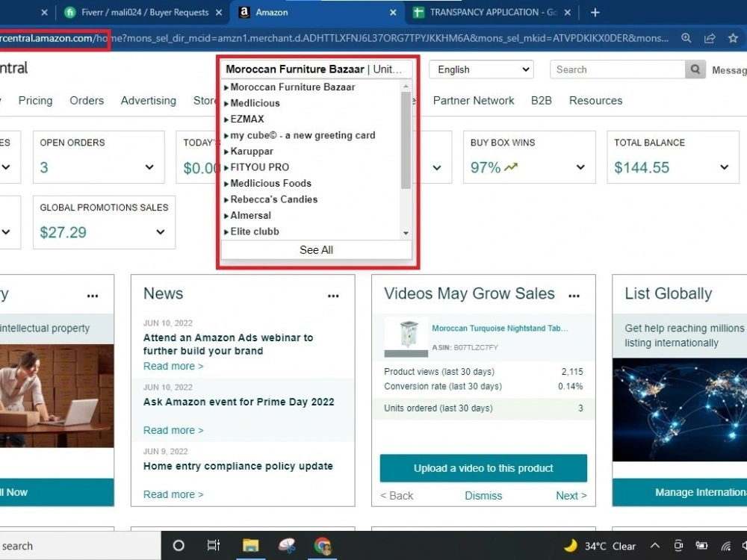Open the weather widget showing 34°C Clear
The width and height of the screenshot is (747, 560).
[600, 546]
